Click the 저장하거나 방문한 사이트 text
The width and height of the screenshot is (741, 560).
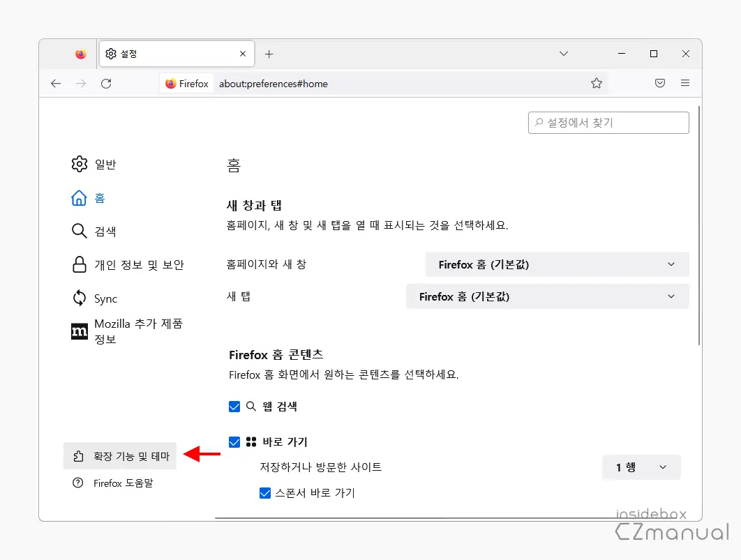(x=320, y=467)
